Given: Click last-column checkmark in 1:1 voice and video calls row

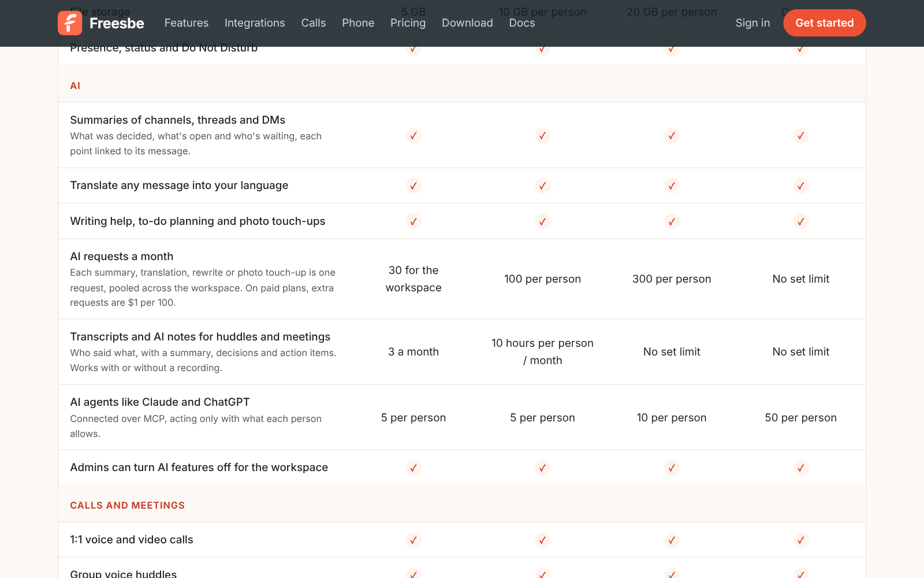Looking at the screenshot, I should [x=801, y=540].
